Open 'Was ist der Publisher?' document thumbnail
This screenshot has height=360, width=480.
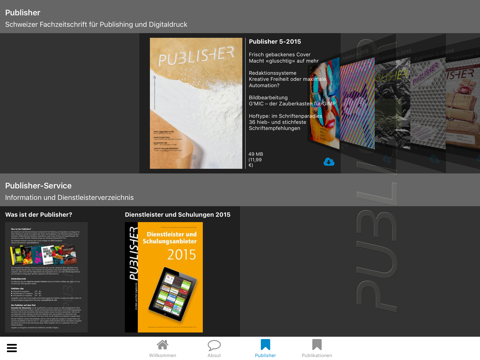tap(46, 277)
